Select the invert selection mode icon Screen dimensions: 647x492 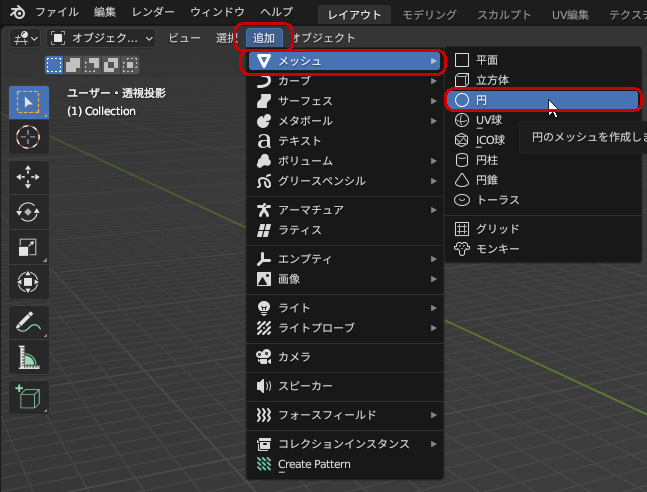(111, 65)
